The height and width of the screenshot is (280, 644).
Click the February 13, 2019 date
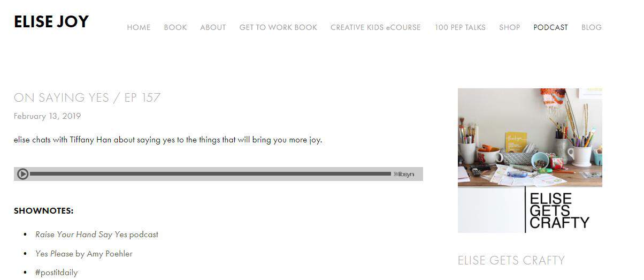[x=48, y=116]
